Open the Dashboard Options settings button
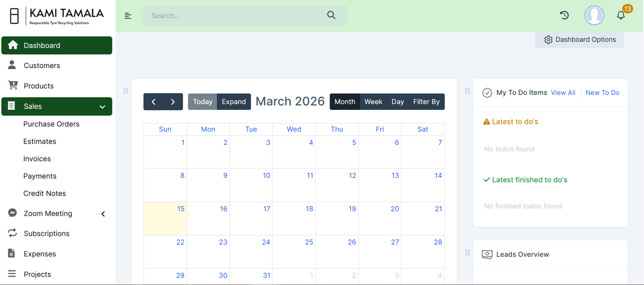 [580, 39]
